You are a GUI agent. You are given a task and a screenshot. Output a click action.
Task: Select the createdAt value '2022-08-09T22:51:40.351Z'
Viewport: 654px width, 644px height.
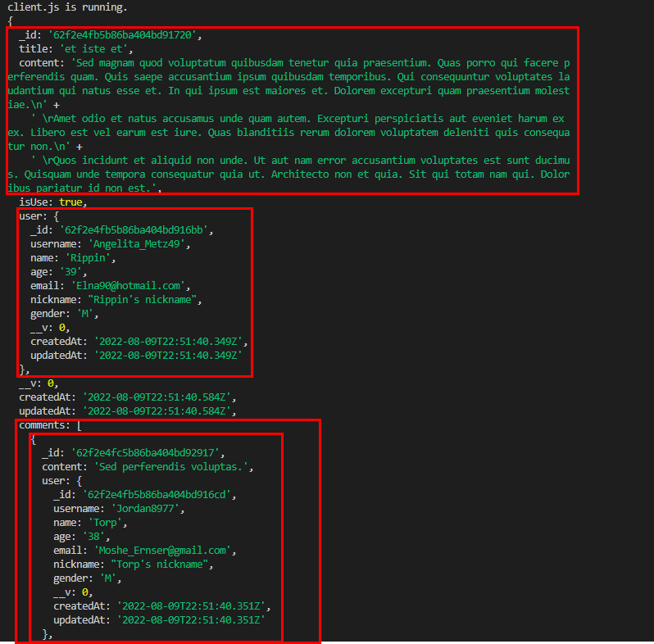click(x=191, y=606)
